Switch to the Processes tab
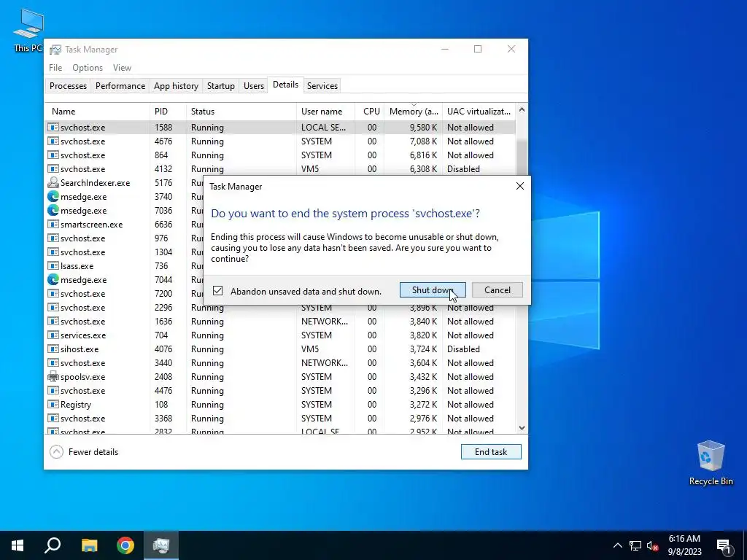 pos(68,86)
